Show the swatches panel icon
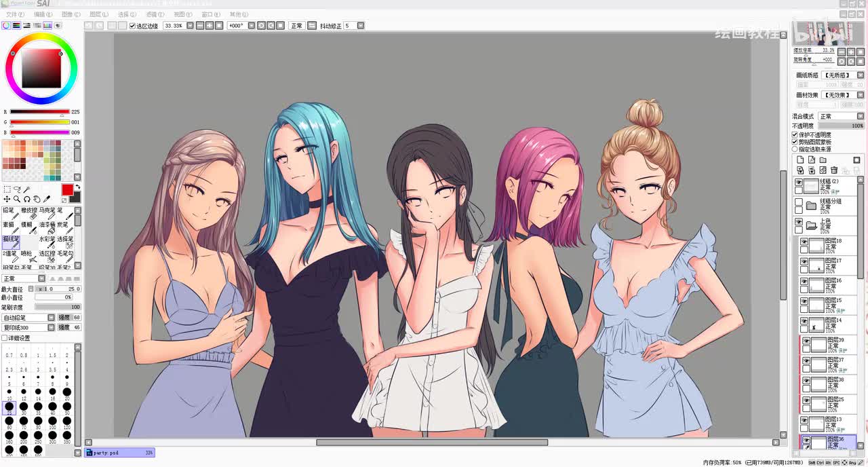Screen dimensions: 868x467 tap(47, 25)
